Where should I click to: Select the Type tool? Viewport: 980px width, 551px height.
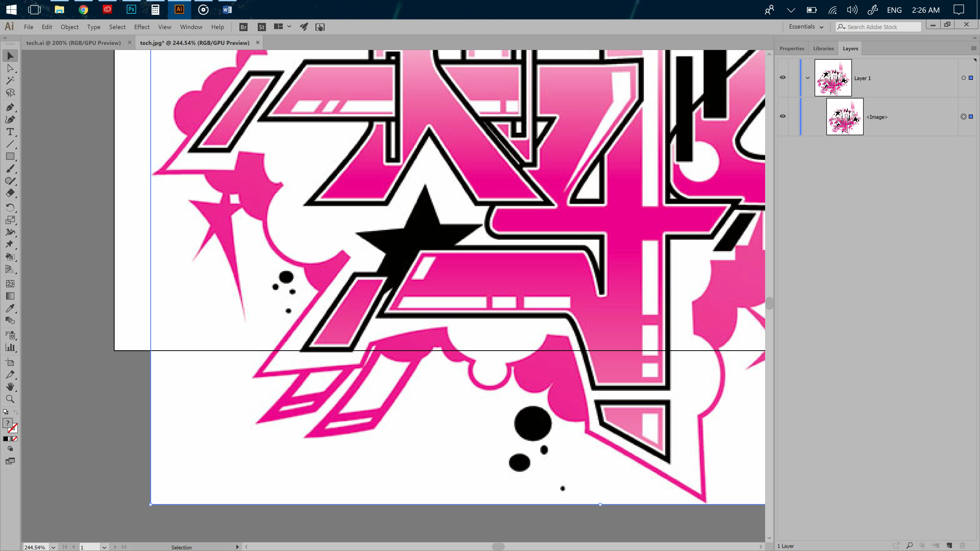10,132
